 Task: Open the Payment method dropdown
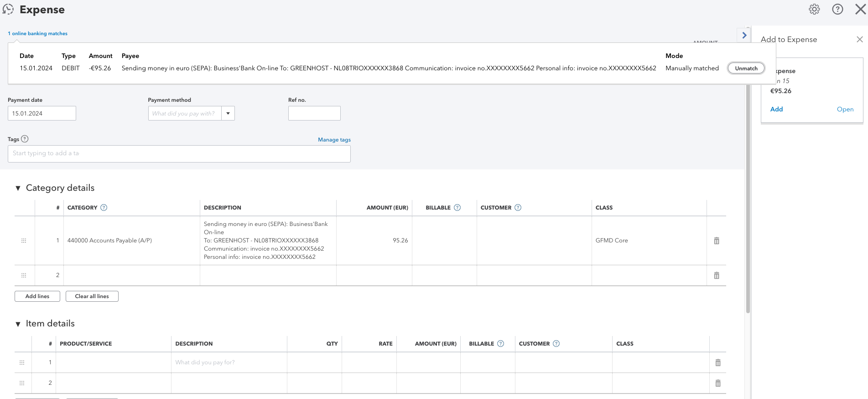[228, 113]
